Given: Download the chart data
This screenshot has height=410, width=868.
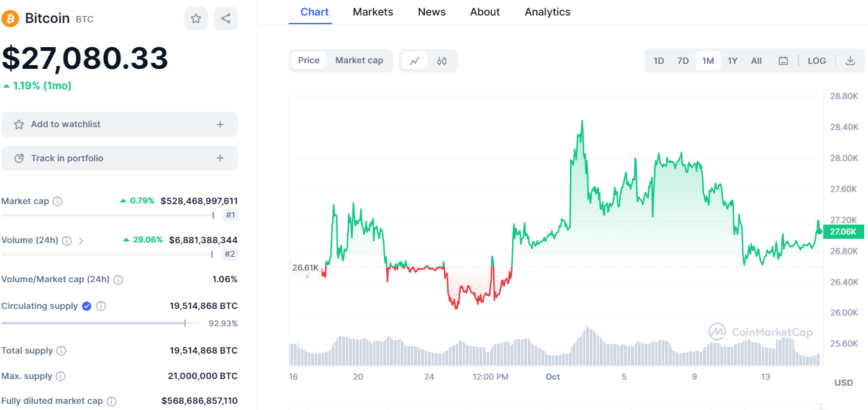Looking at the screenshot, I should pos(851,61).
